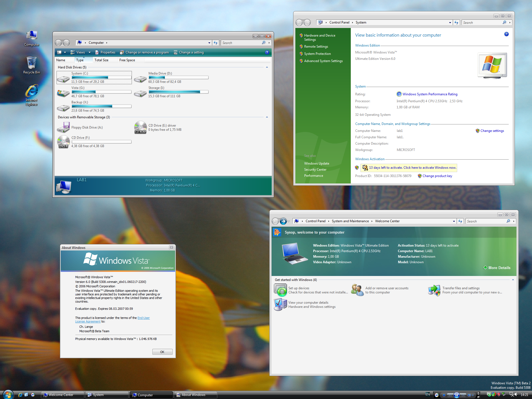Open Transfer files and settings icon
The height and width of the screenshot is (399, 532).
[434, 290]
